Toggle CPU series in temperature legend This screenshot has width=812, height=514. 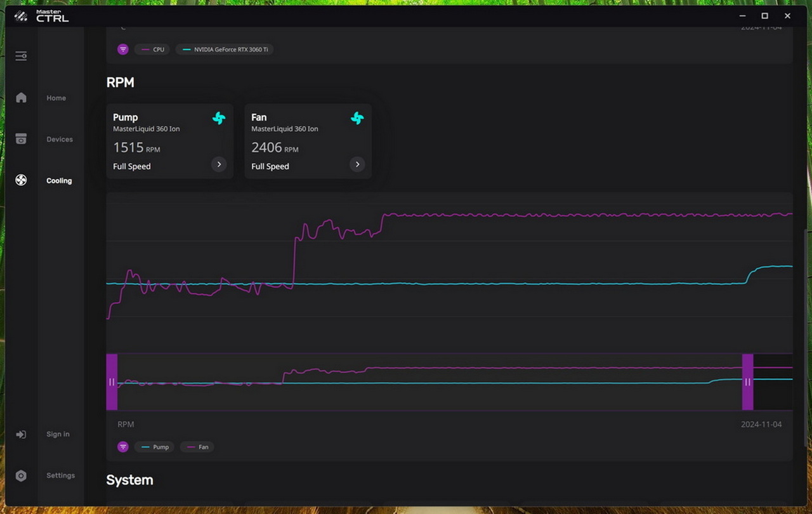point(152,49)
